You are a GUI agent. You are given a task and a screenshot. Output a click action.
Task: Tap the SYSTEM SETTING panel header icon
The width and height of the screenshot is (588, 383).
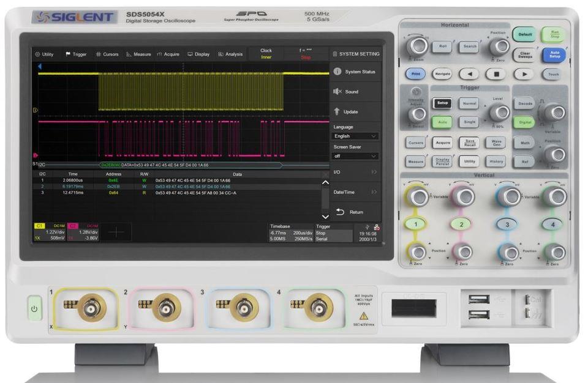tap(335, 54)
